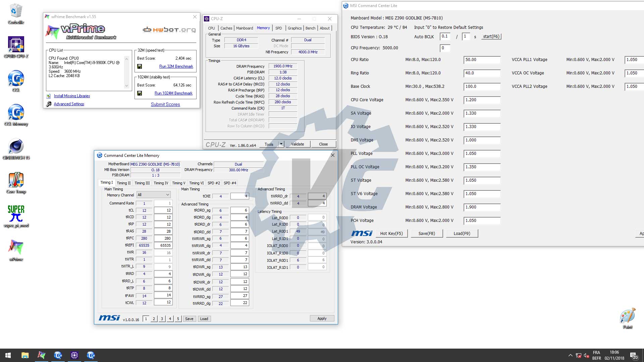Open the CINEBENCH 15 desktop icon
The height and width of the screenshot is (362, 644).
[16, 148]
